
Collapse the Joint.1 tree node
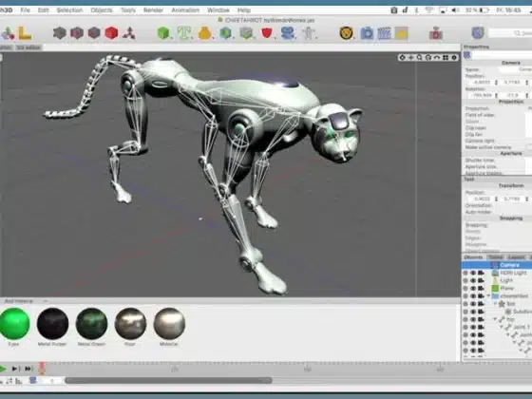(502, 328)
